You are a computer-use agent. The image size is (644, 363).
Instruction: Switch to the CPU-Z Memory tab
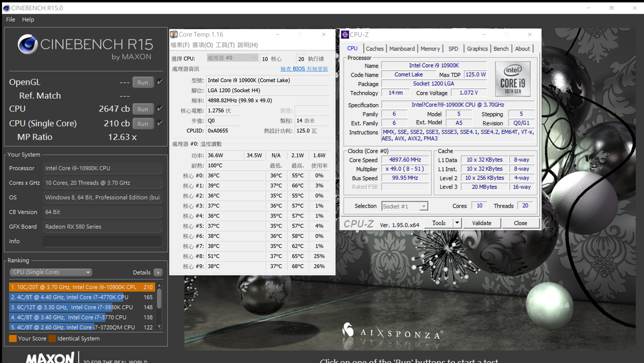(430, 49)
